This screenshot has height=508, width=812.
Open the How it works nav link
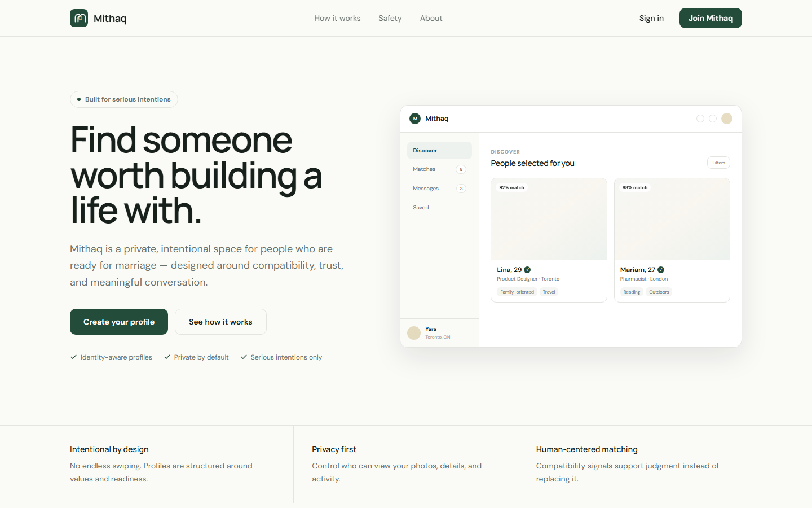point(337,18)
